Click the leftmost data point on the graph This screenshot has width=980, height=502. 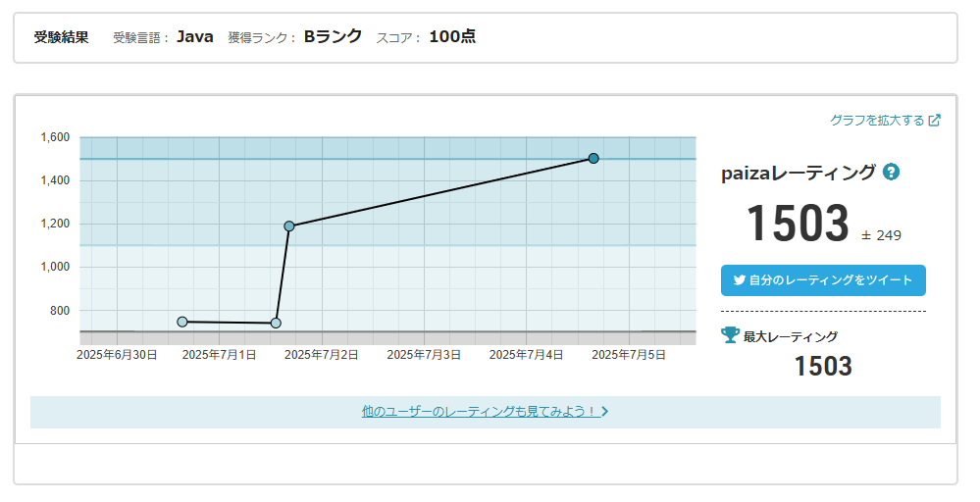182,322
